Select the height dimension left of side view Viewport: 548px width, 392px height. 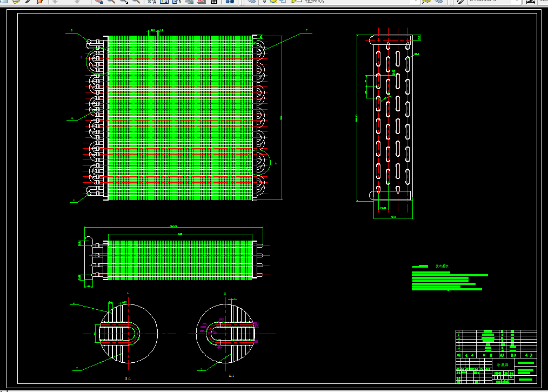(x=356, y=118)
